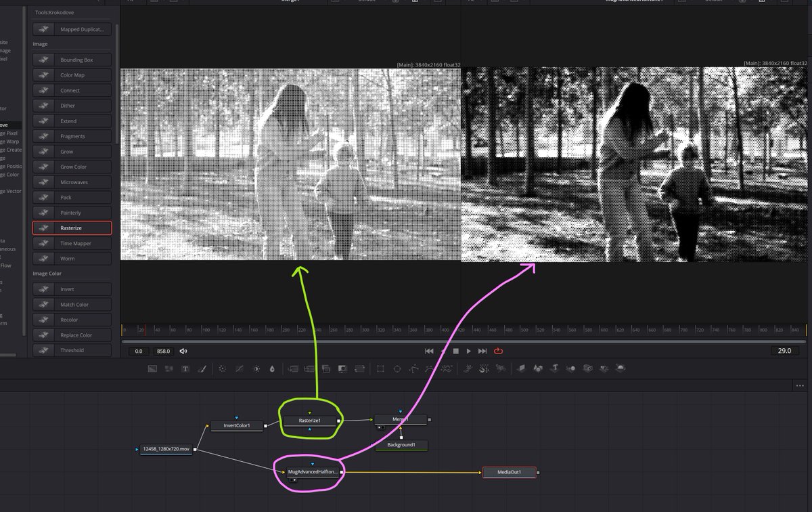Add a Rectangle mask from toolbar

coord(380,368)
